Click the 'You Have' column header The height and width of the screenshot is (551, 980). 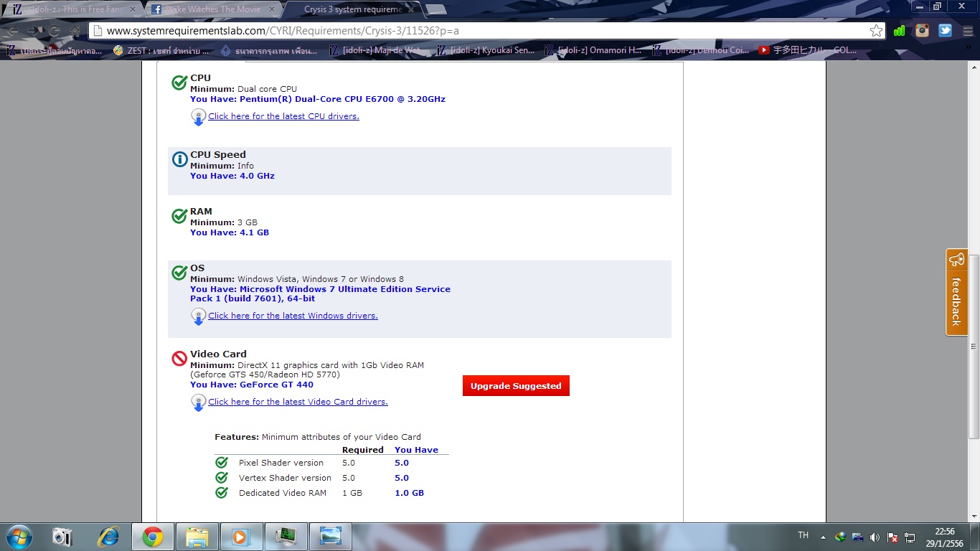(x=416, y=450)
